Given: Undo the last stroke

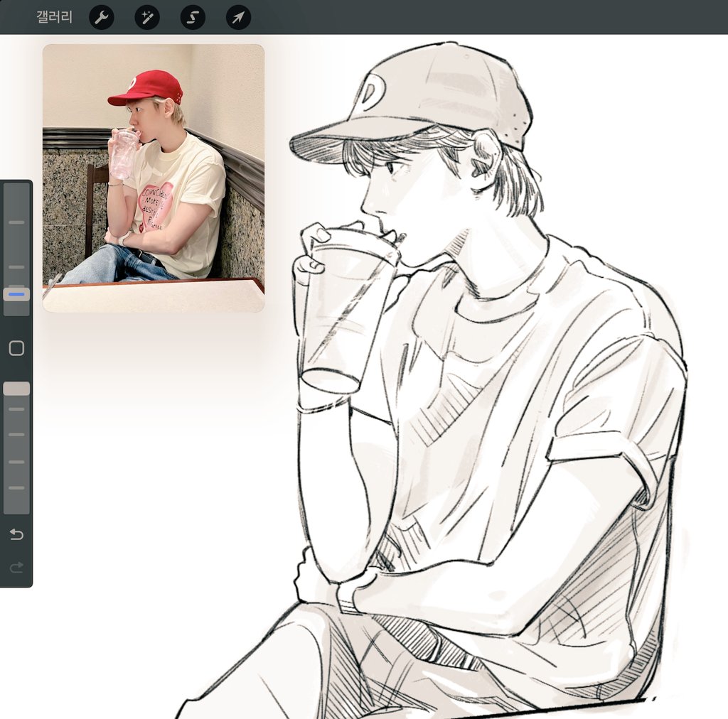Looking at the screenshot, I should (x=16, y=534).
